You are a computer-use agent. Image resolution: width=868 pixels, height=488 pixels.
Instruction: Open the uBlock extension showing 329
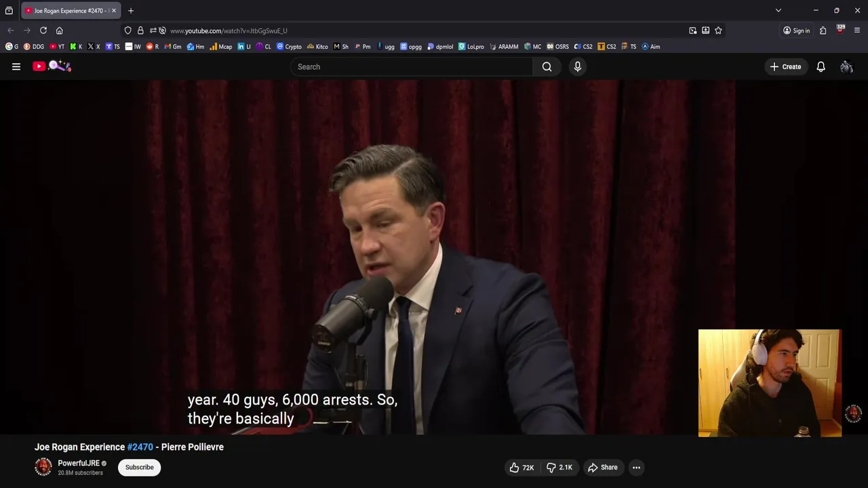840,30
